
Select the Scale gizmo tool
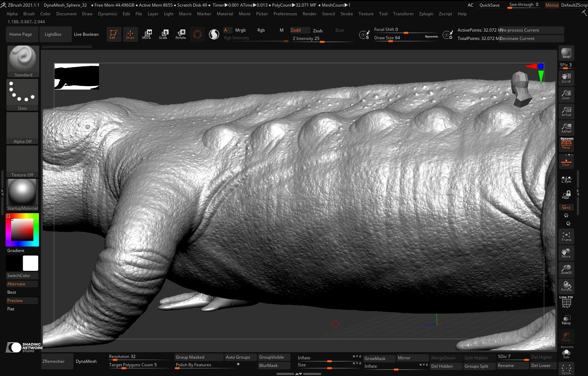tap(163, 34)
